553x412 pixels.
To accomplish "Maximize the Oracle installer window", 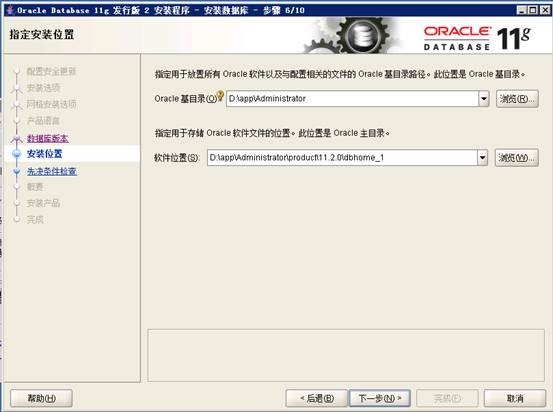I will [x=533, y=10].
